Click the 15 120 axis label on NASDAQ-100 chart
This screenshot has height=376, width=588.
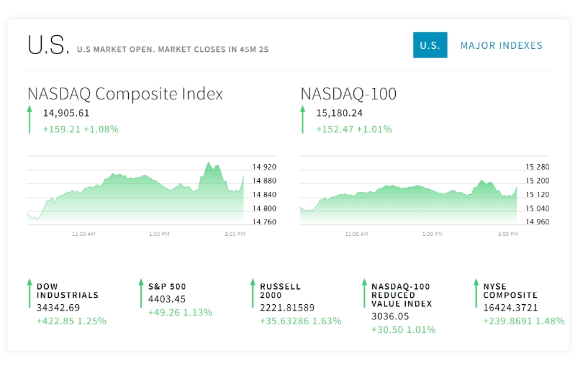click(537, 195)
